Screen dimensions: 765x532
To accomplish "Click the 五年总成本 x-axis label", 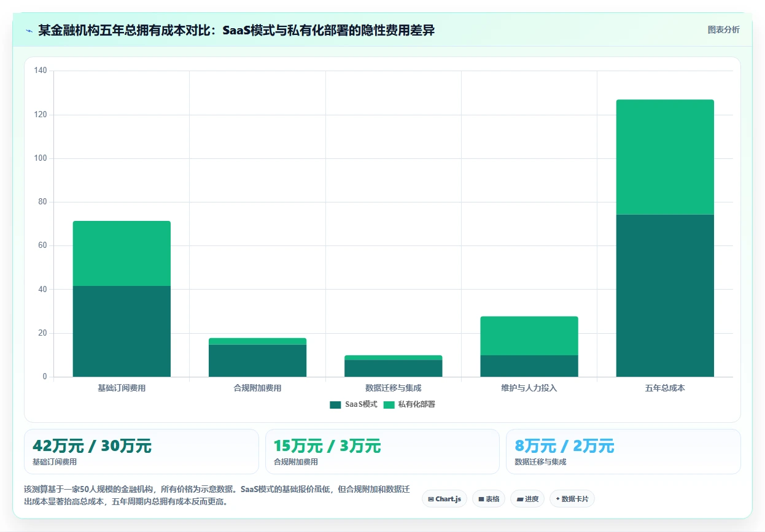I will [665, 388].
